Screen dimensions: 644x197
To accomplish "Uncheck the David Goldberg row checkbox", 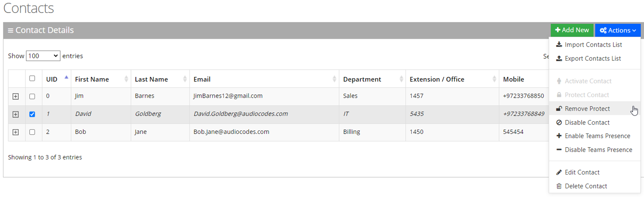I will 32,114.
